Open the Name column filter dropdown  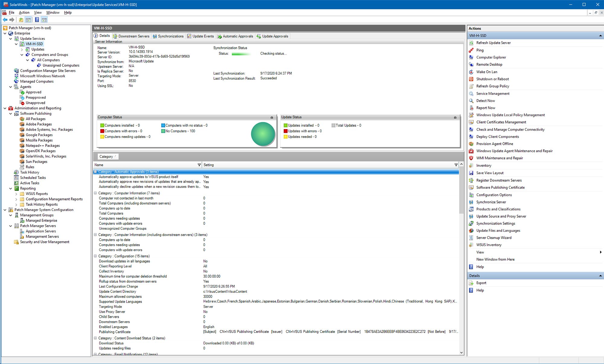(x=199, y=165)
